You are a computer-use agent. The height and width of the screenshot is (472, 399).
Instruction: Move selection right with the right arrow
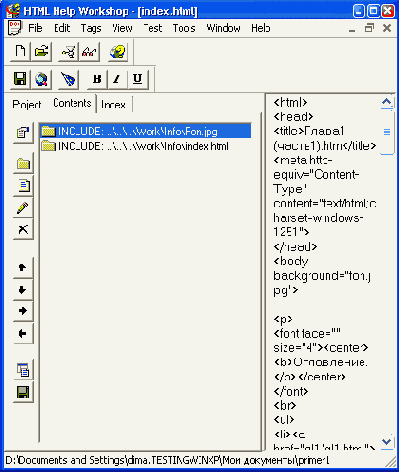[23, 311]
